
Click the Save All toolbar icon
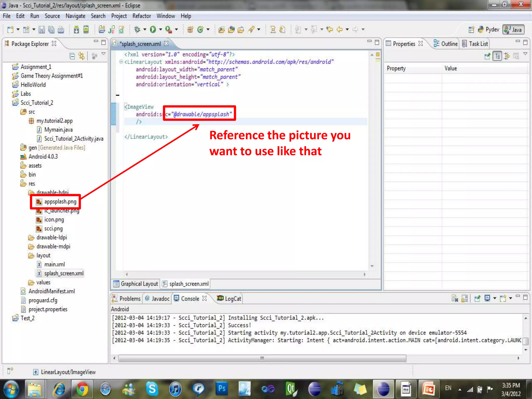(51, 30)
